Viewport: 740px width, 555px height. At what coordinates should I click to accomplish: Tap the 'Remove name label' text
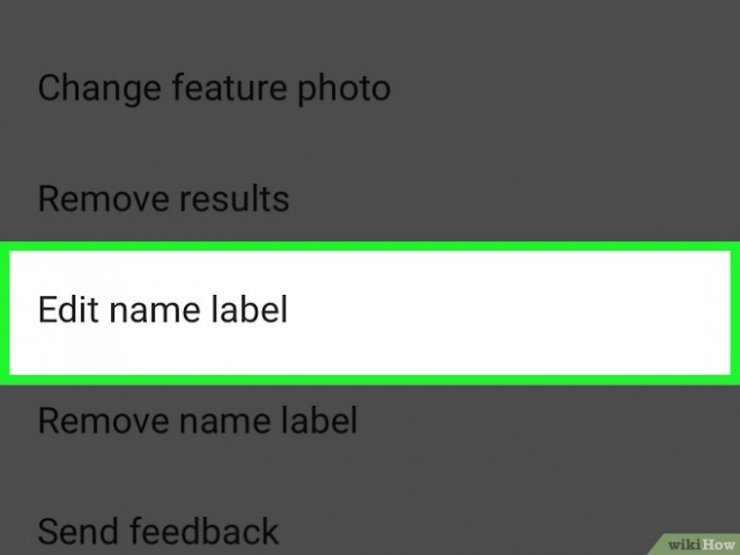coord(197,420)
